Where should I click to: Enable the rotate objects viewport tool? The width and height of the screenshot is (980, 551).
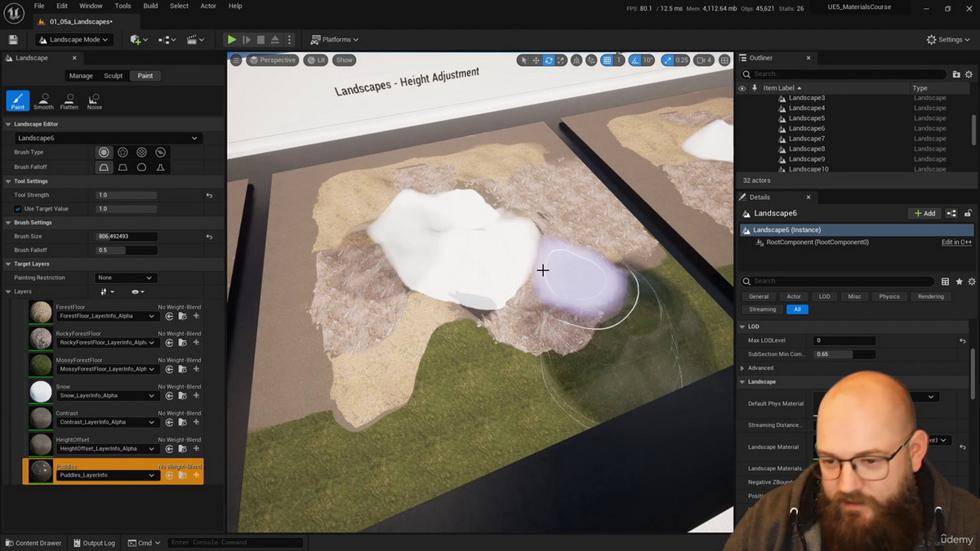tap(549, 60)
